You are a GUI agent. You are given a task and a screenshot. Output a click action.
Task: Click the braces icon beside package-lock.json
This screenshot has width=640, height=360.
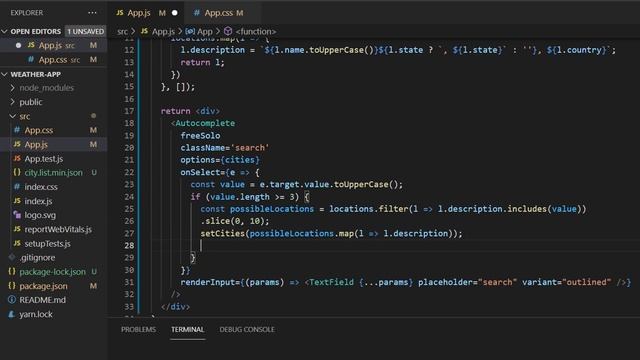click(x=12, y=271)
